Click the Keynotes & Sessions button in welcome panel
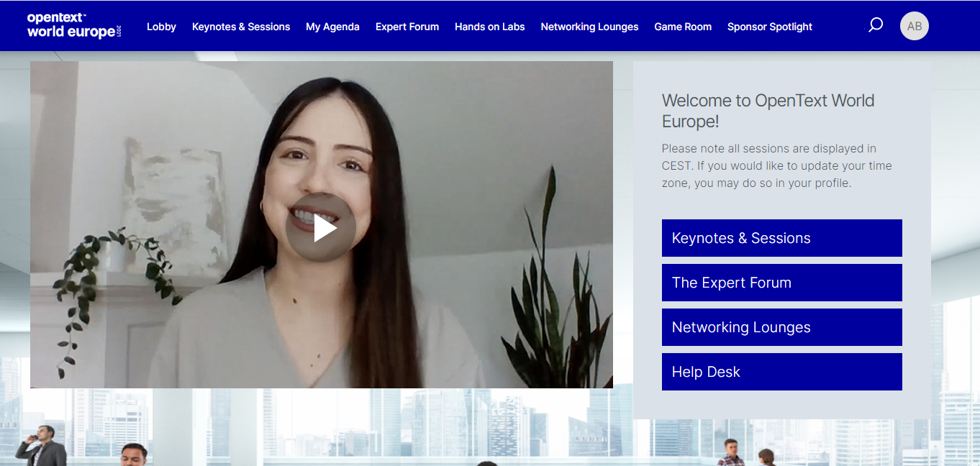Image resolution: width=980 pixels, height=466 pixels. pyautogui.click(x=782, y=238)
